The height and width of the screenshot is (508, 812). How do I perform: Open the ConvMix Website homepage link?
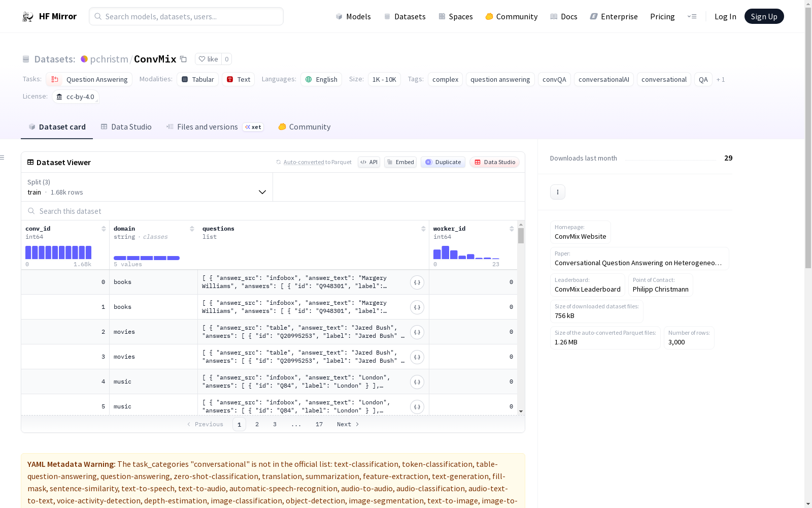click(x=581, y=232)
